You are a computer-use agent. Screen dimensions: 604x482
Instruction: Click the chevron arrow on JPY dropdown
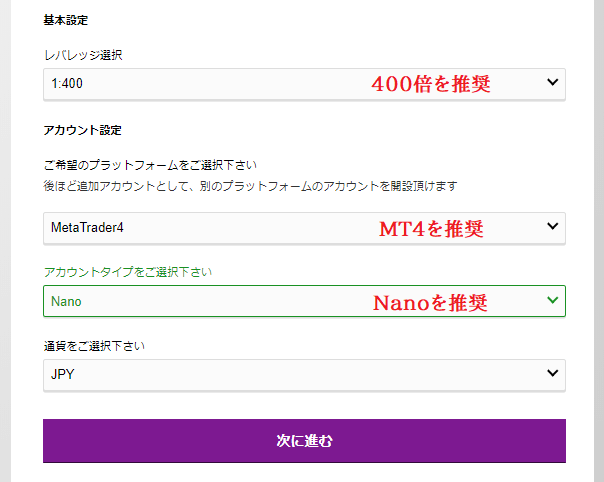pos(553,374)
